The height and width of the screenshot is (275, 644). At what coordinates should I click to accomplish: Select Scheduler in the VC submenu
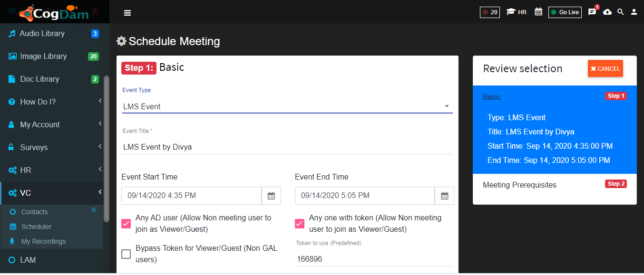pos(36,227)
